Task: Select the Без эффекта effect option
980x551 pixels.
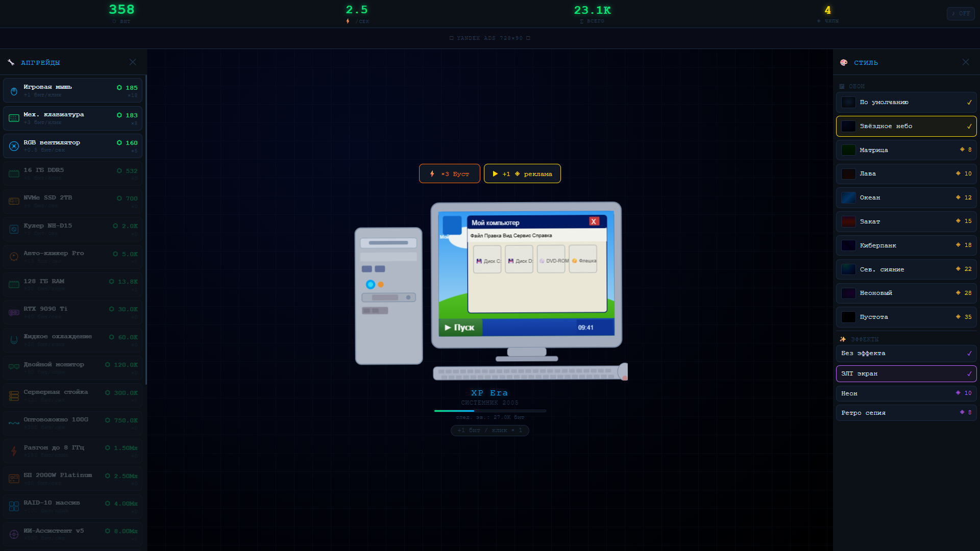Action: (906, 353)
